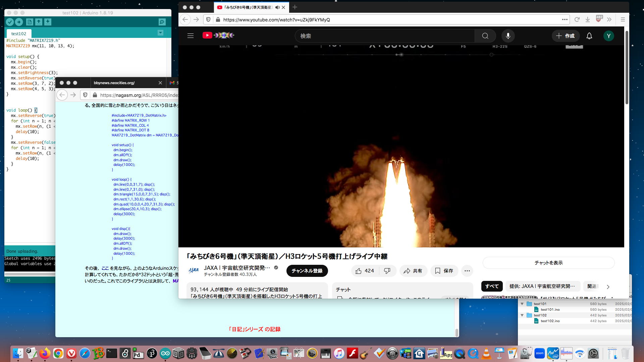Switch to bbynews.neocities.org tab

pos(114,83)
